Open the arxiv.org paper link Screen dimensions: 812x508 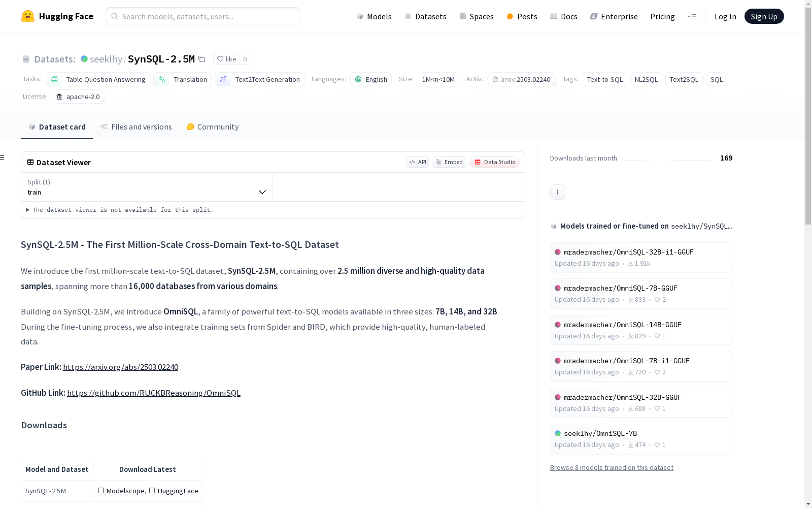[x=120, y=367]
